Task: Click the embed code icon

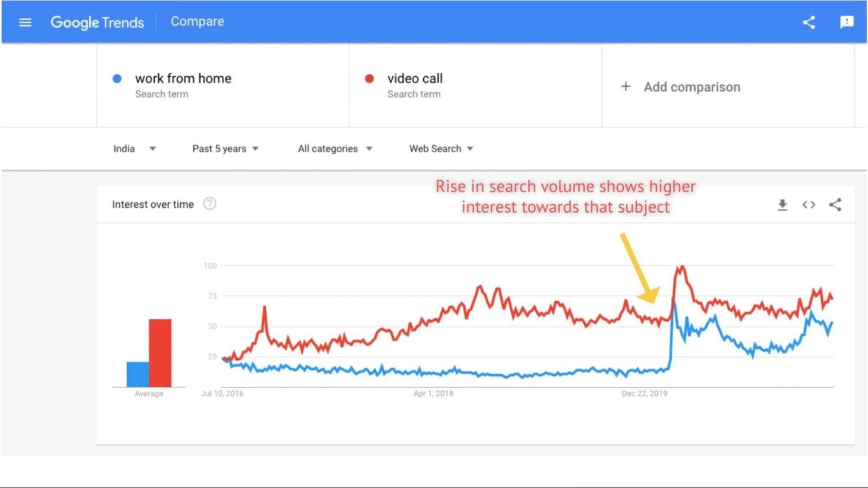Action: click(x=809, y=205)
